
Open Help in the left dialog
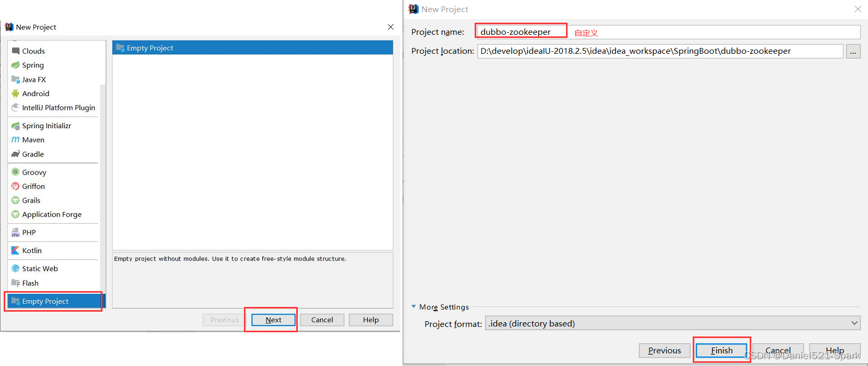point(371,320)
